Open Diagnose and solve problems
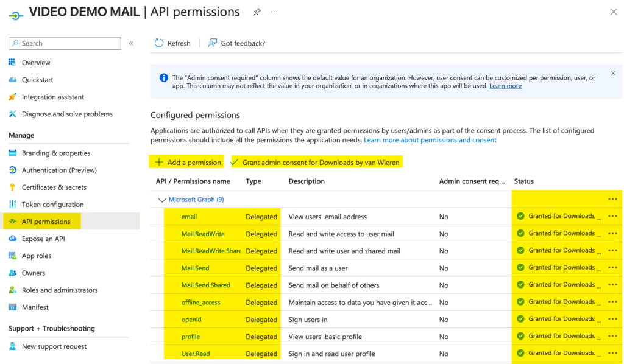The width and height of the screenshot is (624, 364). point(65,113)
